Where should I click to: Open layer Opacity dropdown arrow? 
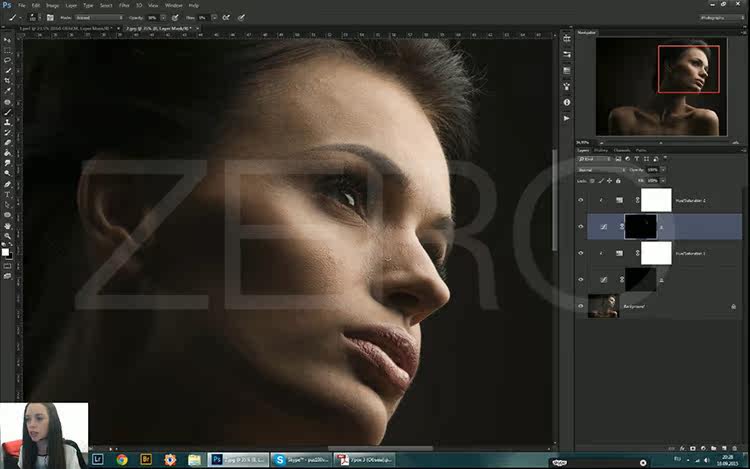[663, 170]
